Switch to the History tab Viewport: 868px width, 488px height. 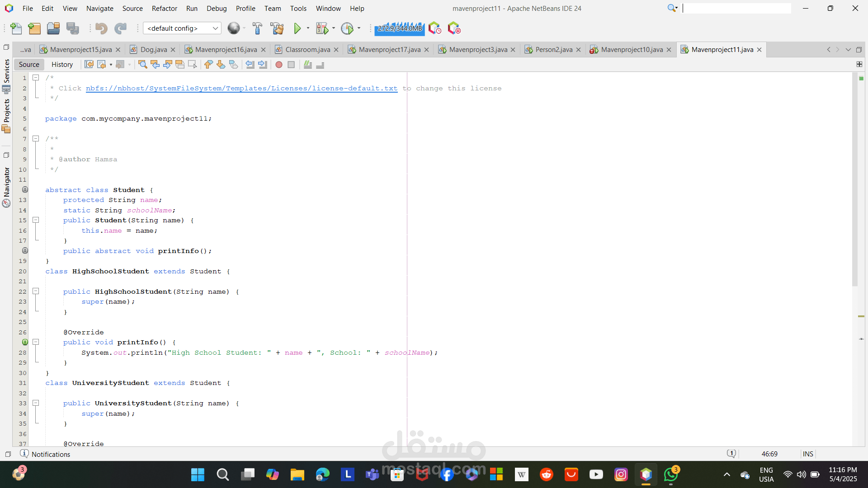tap(62, 65)
